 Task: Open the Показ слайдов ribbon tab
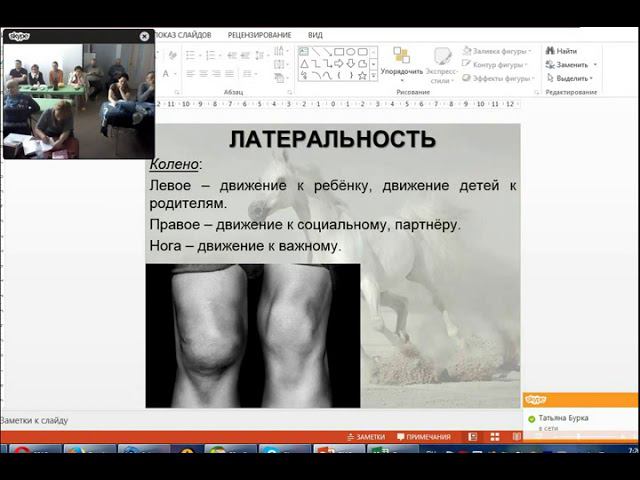(183, 35)
